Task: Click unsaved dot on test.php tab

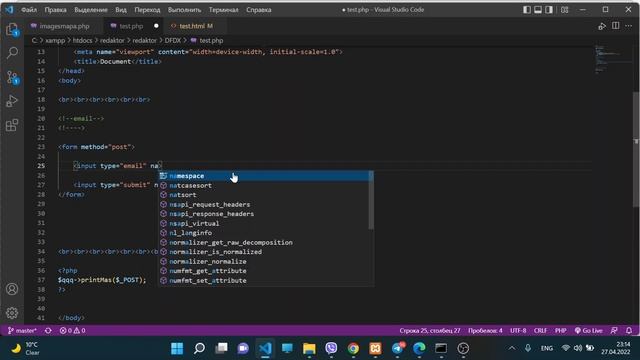Action: coord(156,26)
